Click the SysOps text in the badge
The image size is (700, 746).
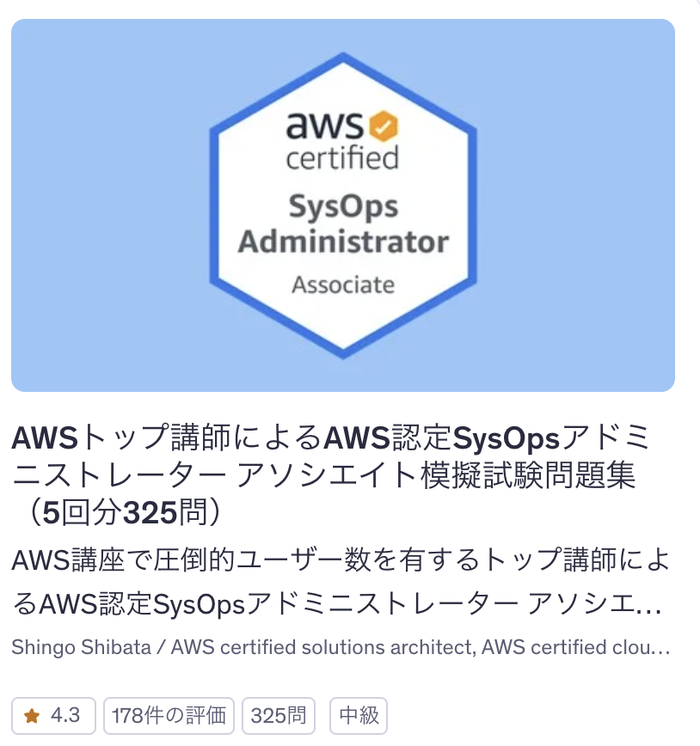343,208
